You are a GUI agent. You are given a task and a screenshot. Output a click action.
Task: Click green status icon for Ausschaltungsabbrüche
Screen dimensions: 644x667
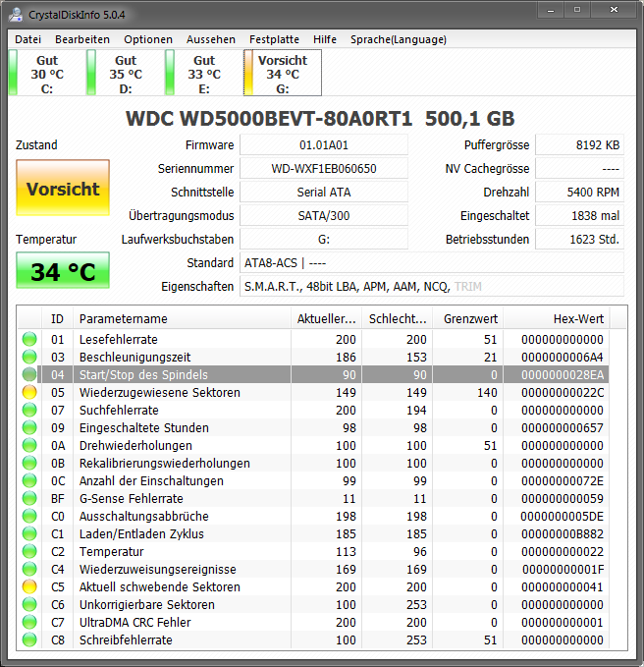29,516
